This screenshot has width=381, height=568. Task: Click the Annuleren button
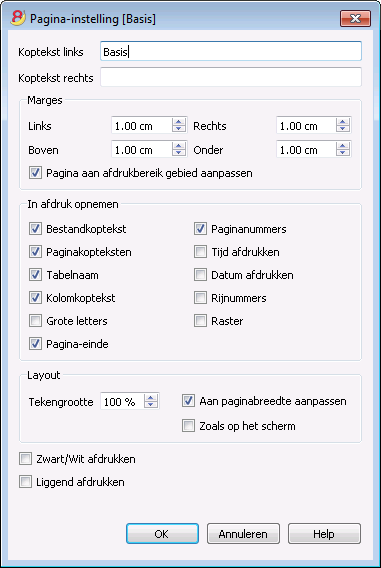pos(243,534)
